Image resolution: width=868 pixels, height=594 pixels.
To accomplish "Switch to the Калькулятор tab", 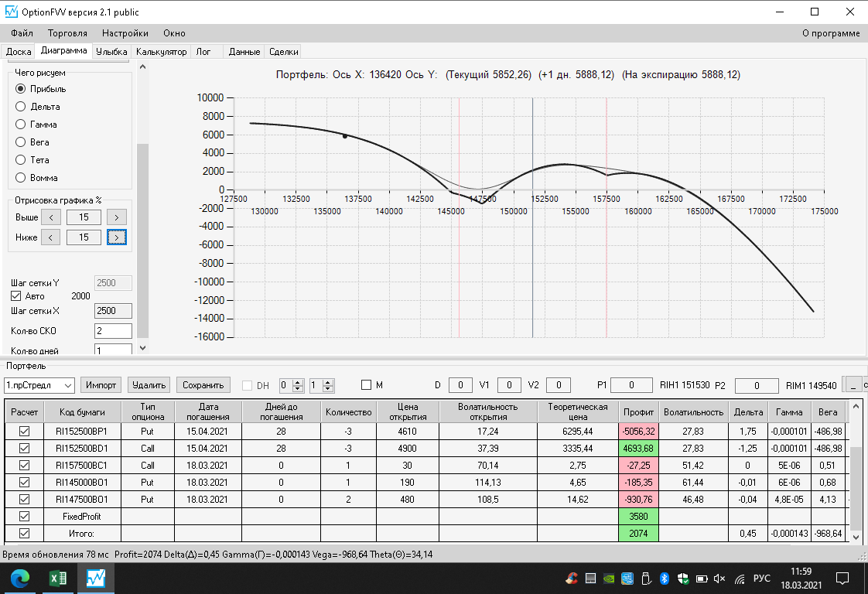I will coord(162,52).
